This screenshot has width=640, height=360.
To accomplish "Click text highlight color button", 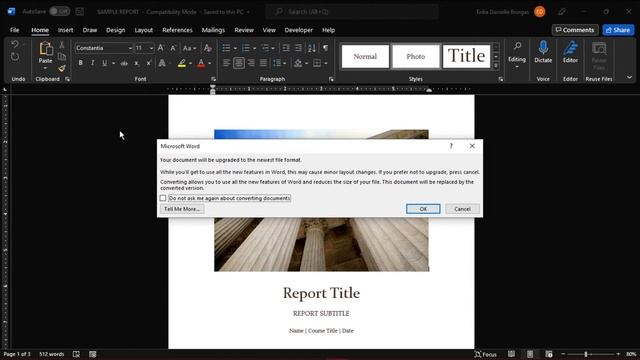I will click(x=182, y=63).
